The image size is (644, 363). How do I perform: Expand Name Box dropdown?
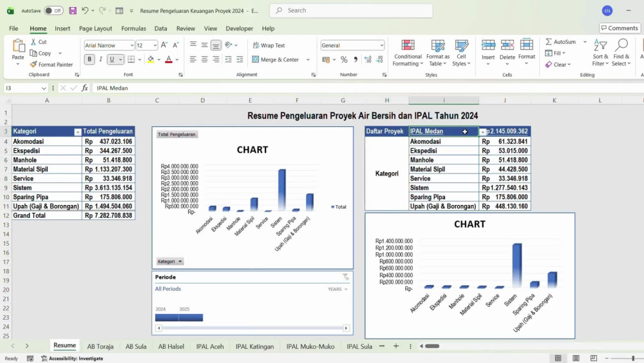(44, 88)
